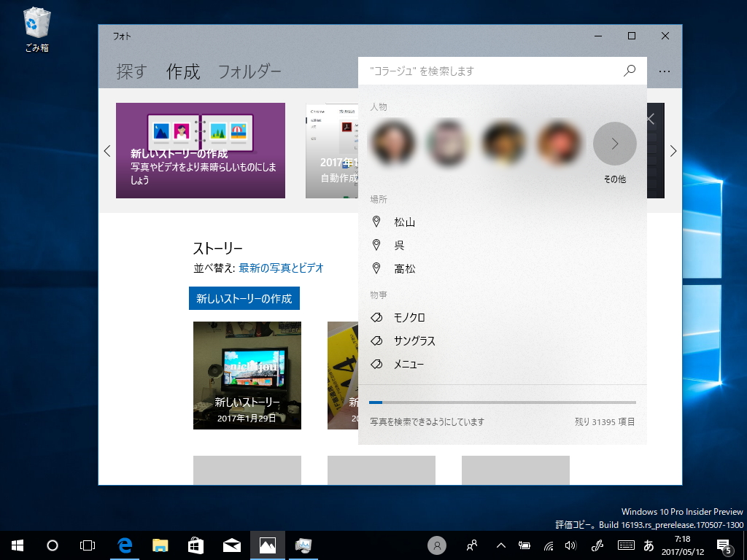This screenshot has width=747, height=560.
Task: Open the 2017年1月29日 story thumbnail
Action: point(246,375)
